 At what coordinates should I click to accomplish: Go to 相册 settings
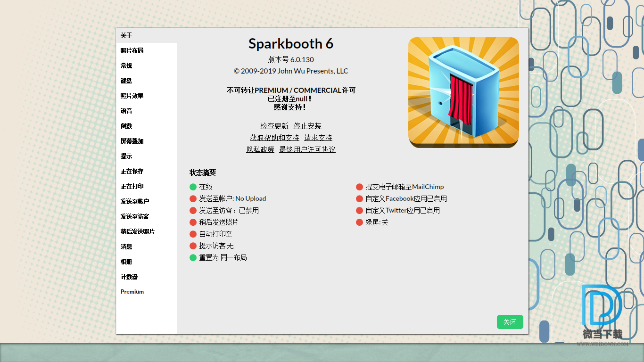(146, 262)
